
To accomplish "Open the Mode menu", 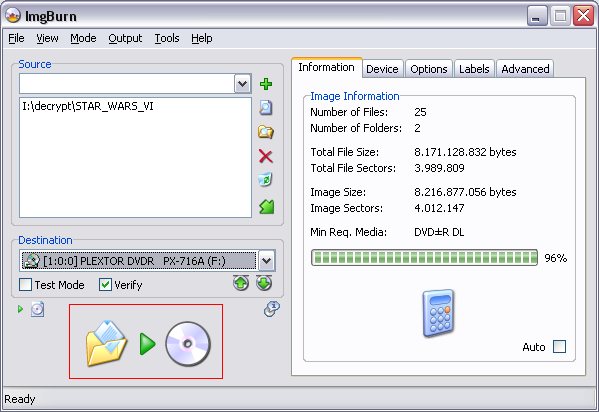I will click(x=83, y=38).
